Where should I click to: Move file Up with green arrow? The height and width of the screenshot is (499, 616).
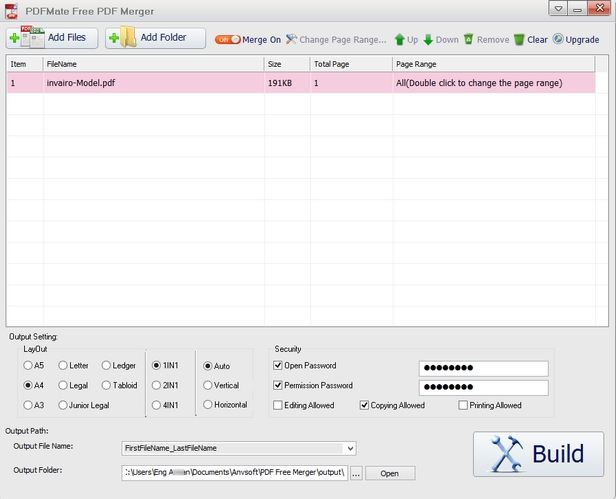click(x=406, y=40)
